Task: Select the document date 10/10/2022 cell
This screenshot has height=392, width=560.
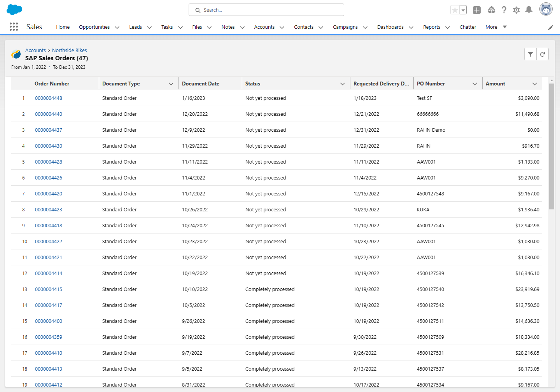Action: pyautogui.click(x=195, y=289)
